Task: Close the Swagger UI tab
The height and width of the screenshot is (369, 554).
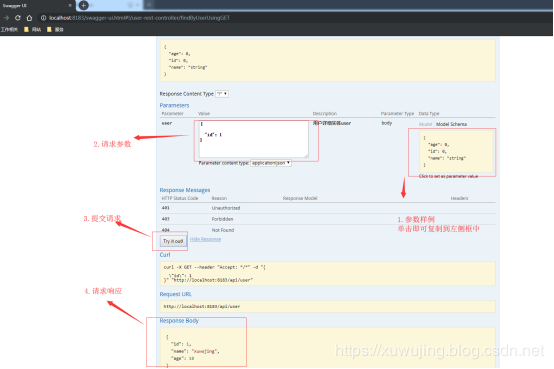Action: [70, 5]
